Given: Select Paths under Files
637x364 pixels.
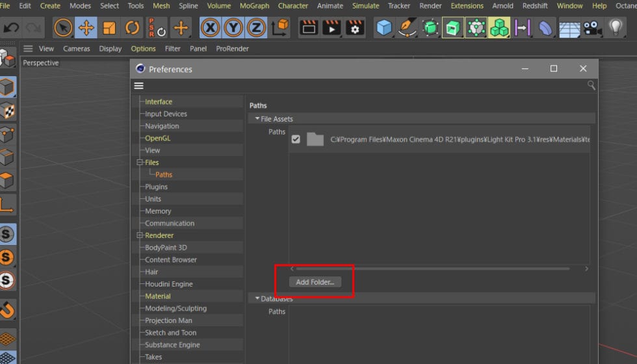Looking at the screenshot, I should pos(164,175).
